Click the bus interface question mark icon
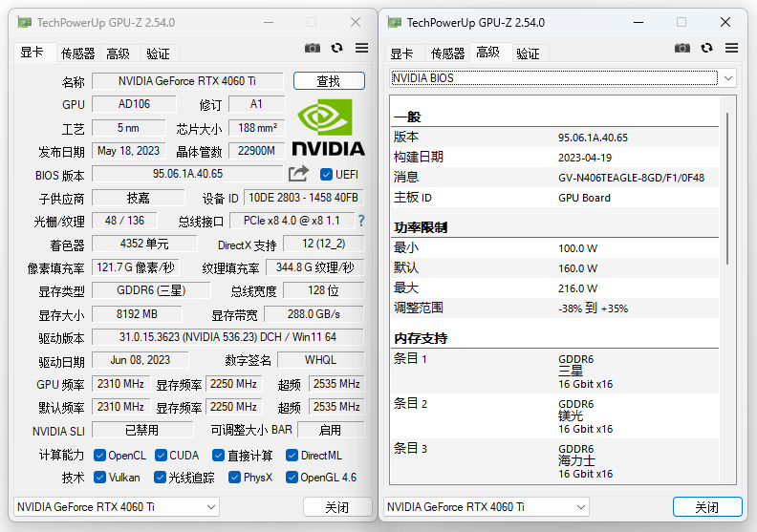 (361, 221)
